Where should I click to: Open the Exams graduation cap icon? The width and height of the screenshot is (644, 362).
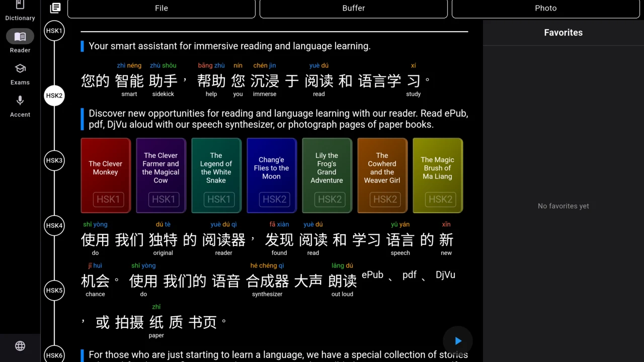coord(20,68)
